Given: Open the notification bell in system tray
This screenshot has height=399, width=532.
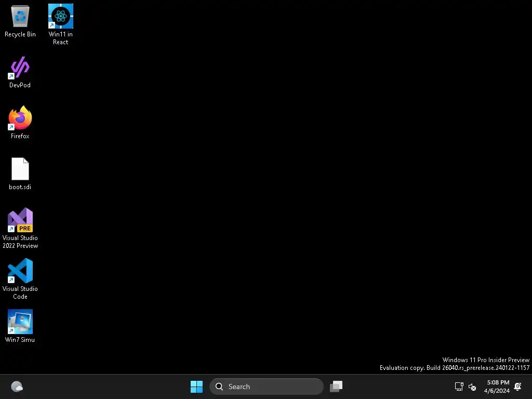Looking at the screenshot, I should tap(518, 387).
